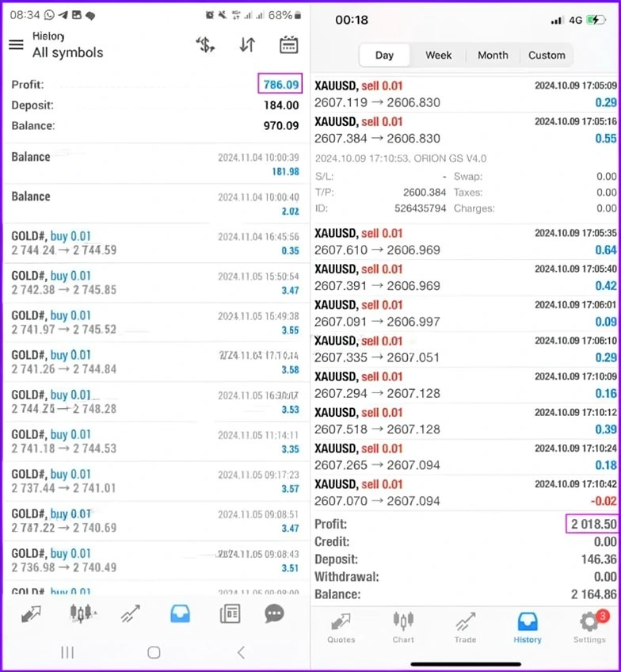The height and width of the screenshot is (672, 621).
Task: Select the Day tab
Action: [384, 55]
